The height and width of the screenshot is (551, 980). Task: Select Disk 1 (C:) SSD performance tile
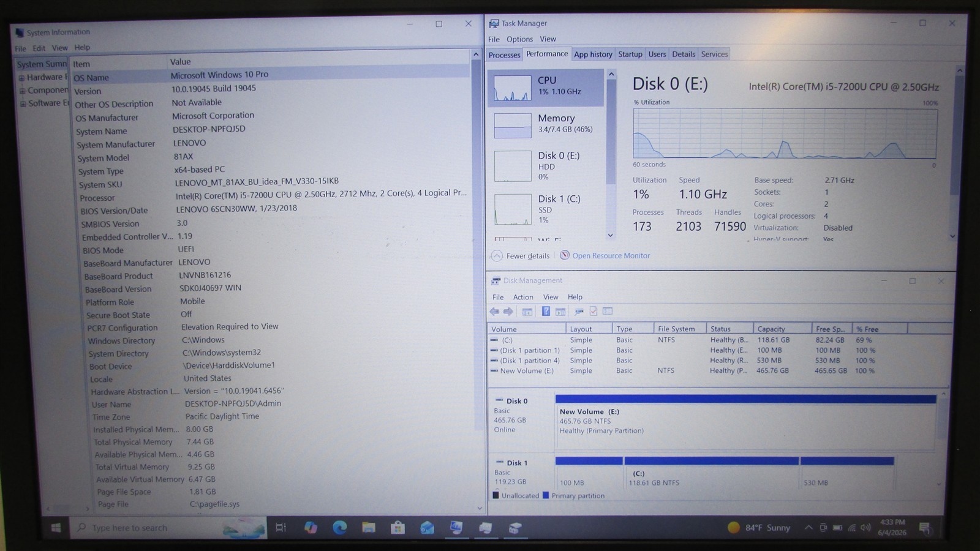pos(546,209)
